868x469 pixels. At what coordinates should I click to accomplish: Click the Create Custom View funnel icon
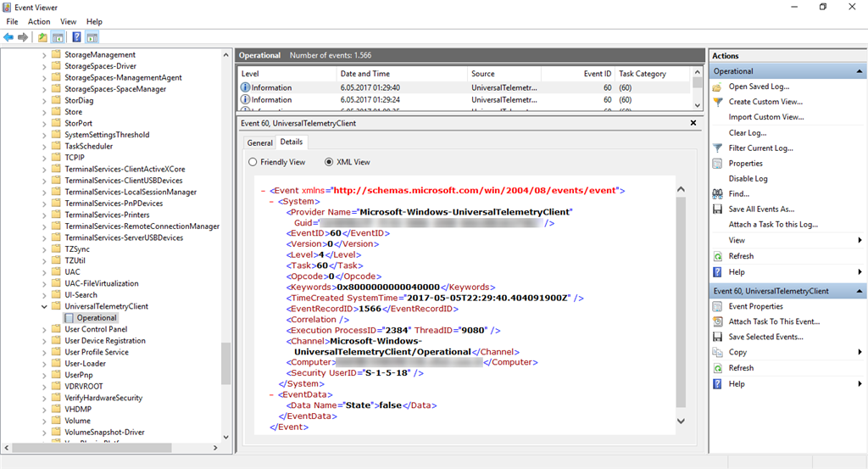pyautogui.click(x=717, y=102)
